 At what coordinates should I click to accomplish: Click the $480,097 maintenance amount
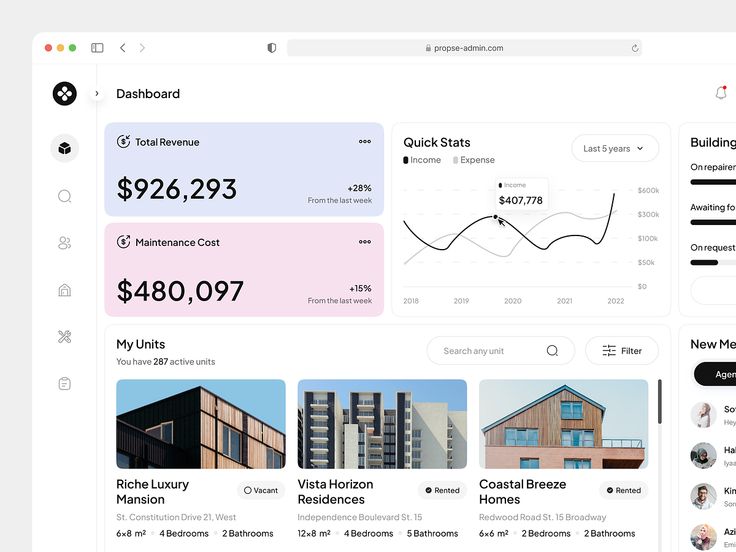180,291
